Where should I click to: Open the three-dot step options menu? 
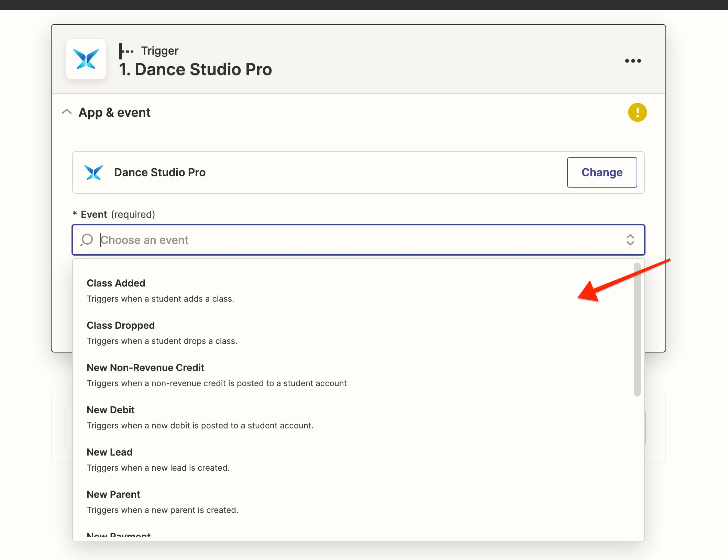coord(633,61)
